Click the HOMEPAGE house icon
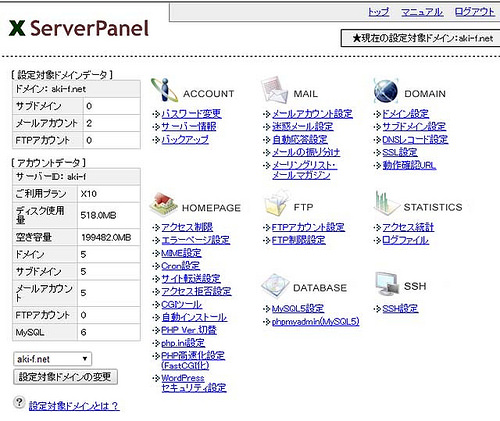The width and height of the screenshot is (500, 421). [x=163, y=203]
